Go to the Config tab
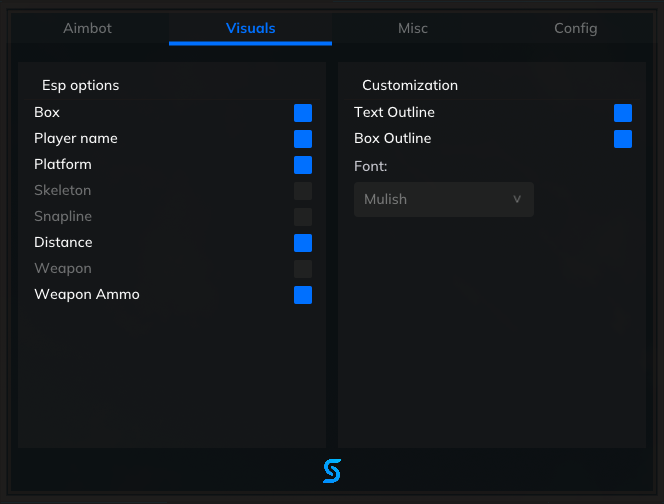The image size is (664, 504). point(576,28)
